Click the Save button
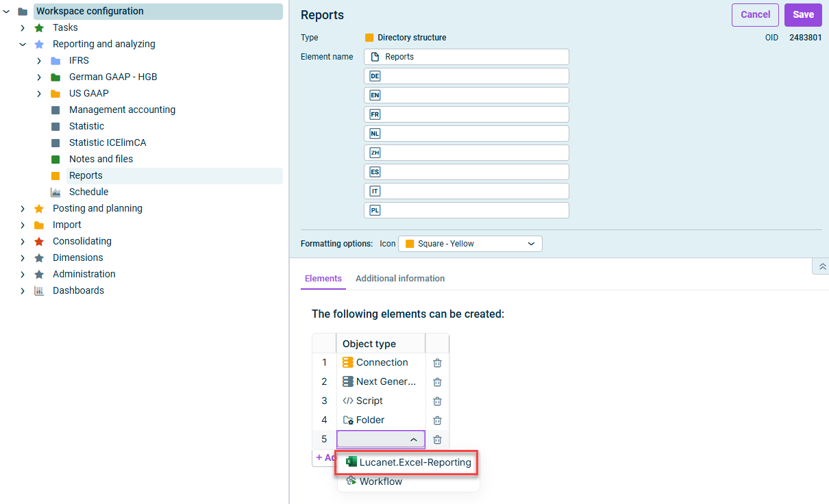The image size is (829, 504). click(803, 14)
